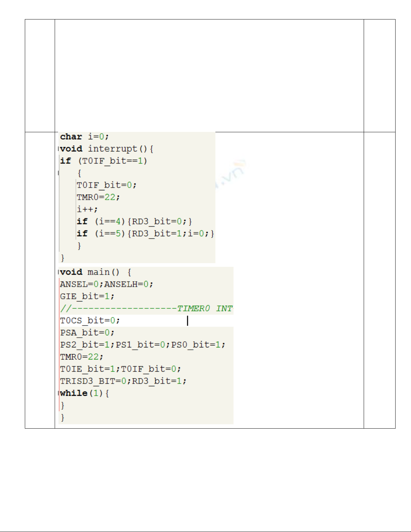Image resolution: width=411 pixels, height=532 pixels.
Task: Click 'TMR0=22;' inside the interrupt function
Action: coord(98,197)
